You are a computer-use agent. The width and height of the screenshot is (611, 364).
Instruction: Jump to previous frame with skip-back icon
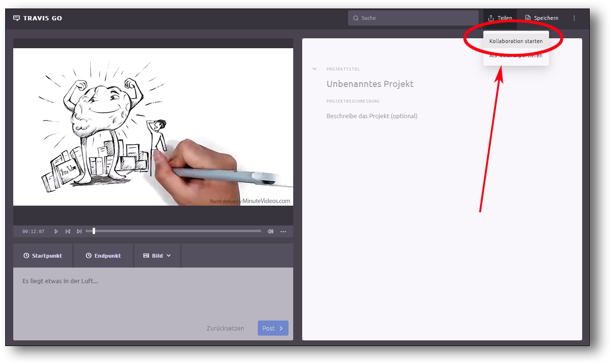pos(68,232)
